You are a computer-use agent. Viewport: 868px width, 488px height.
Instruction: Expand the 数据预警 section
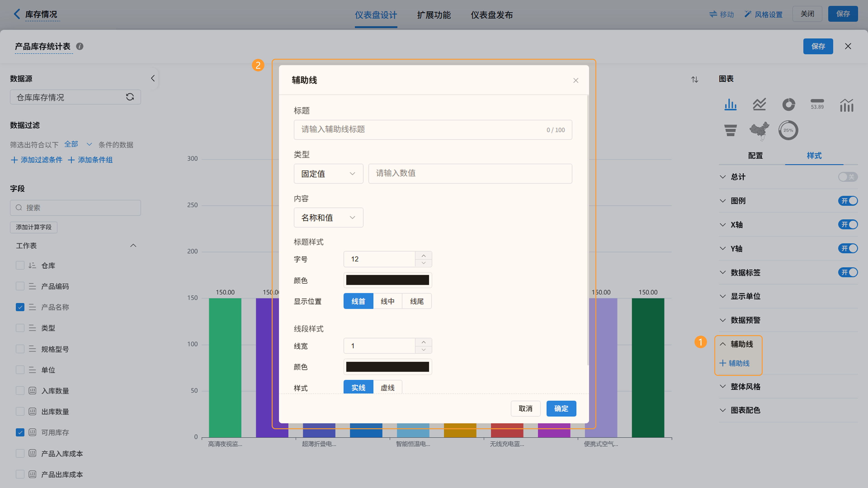coord(745,320)
